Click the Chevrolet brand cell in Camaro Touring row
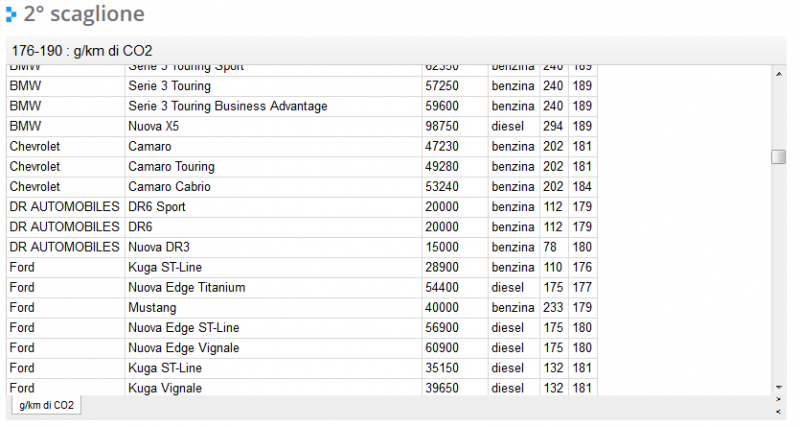Viewport: 800px width, 427px height. pyautogui.click(x=65, y=166)
